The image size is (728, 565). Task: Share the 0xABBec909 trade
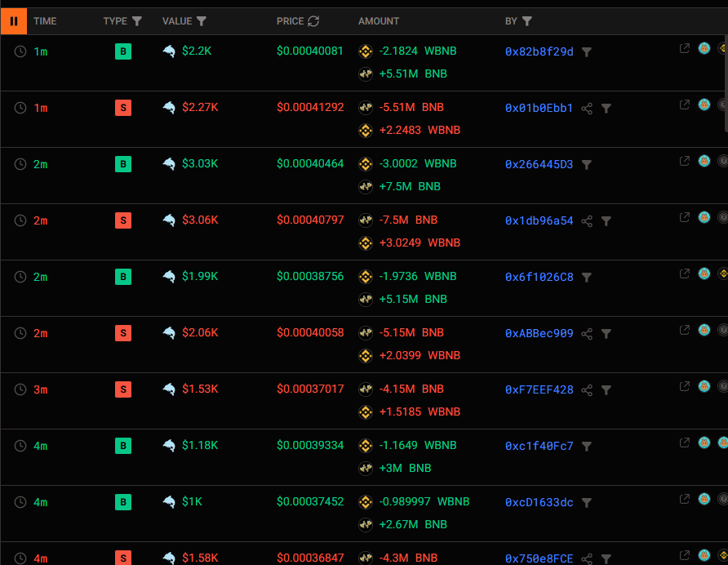587,334
